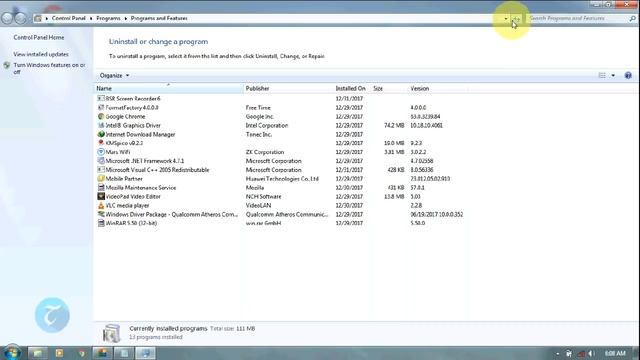Open the View installed updates link

[x=41, y=54]
